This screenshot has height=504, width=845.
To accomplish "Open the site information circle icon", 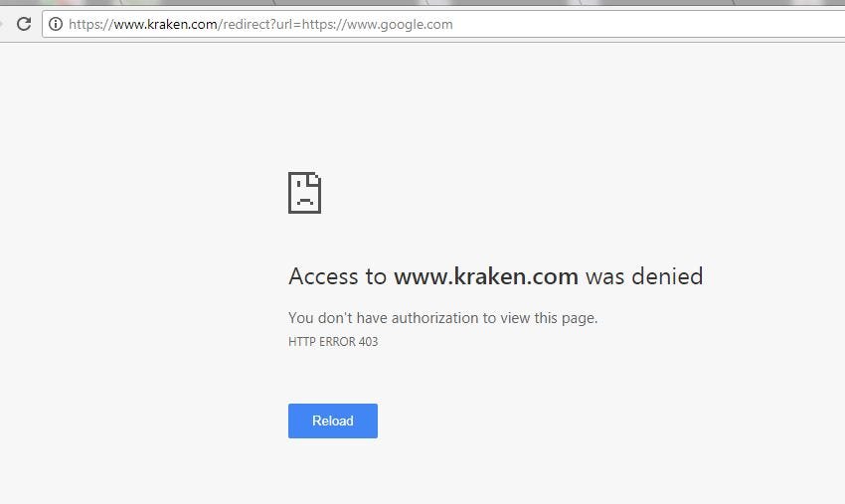I will tap(56, 24).
